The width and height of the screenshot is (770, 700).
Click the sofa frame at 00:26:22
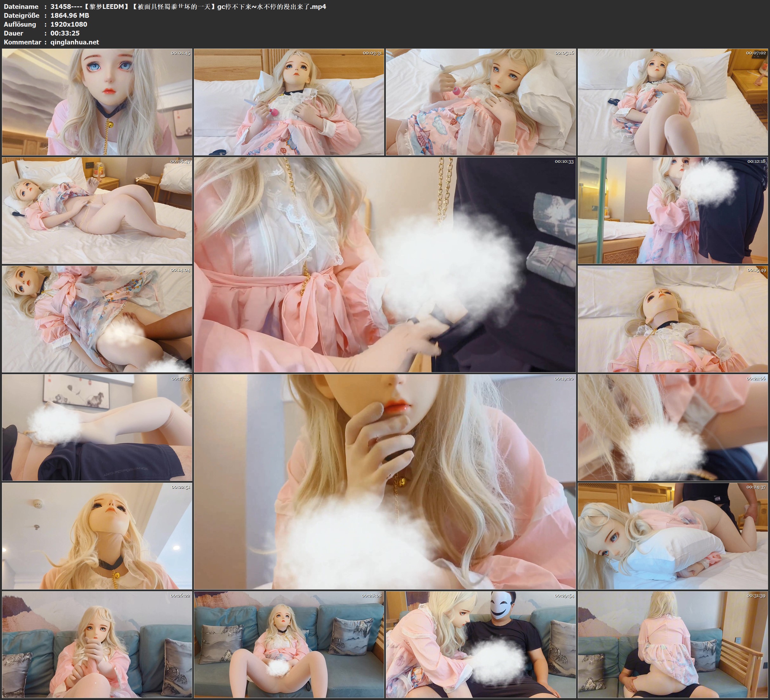pyautogui.click(x=97, y=644)
